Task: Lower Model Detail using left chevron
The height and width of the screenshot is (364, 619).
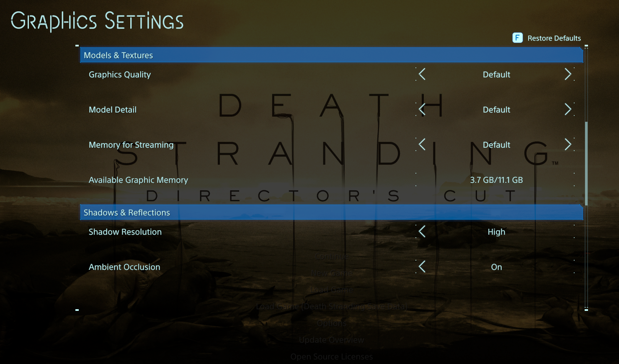Action: 422,110
